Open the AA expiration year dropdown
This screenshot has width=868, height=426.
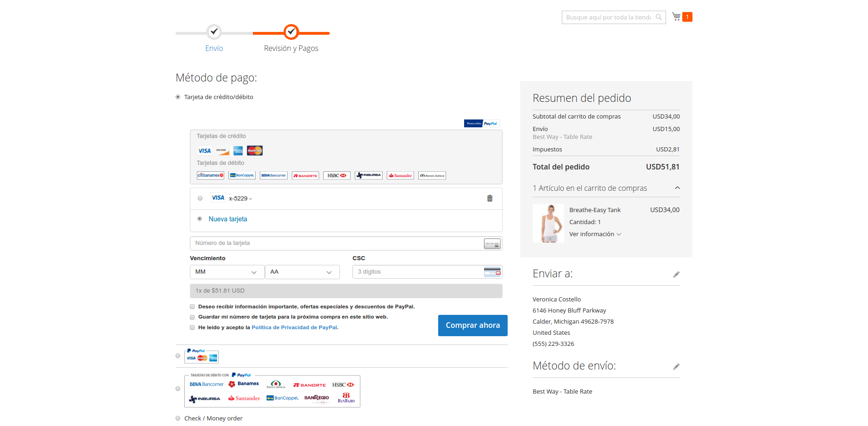click(x=302, y=272)
